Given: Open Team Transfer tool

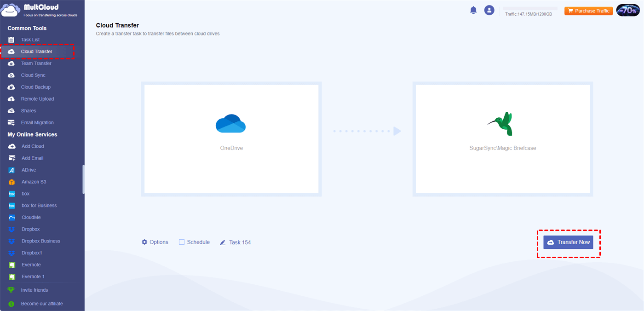Looking at the screenshot, I should click(36, 63).
